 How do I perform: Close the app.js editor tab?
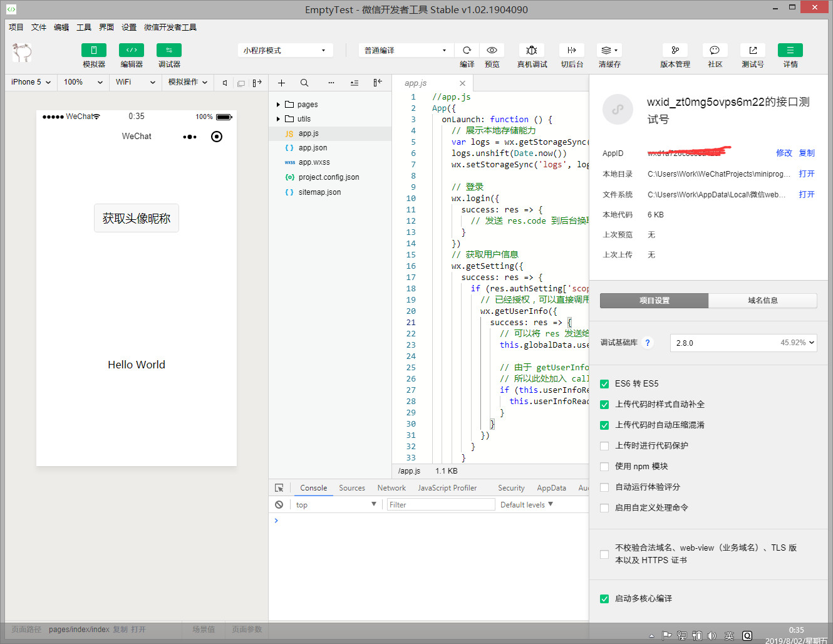462,83
